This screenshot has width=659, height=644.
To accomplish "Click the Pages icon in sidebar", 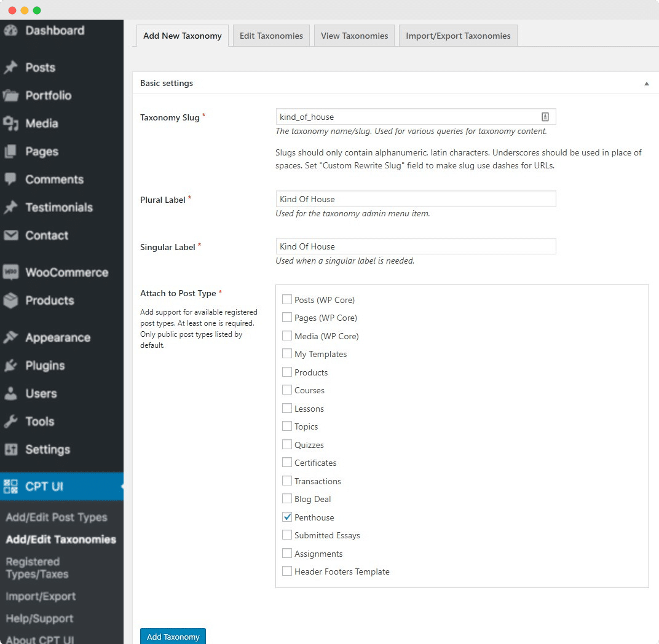I will [x=11, y=151].
